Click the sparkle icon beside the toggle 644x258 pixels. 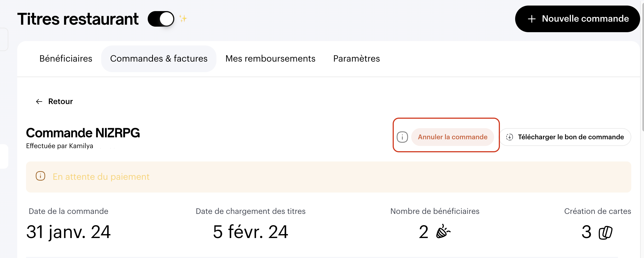[x=183, y=19]
